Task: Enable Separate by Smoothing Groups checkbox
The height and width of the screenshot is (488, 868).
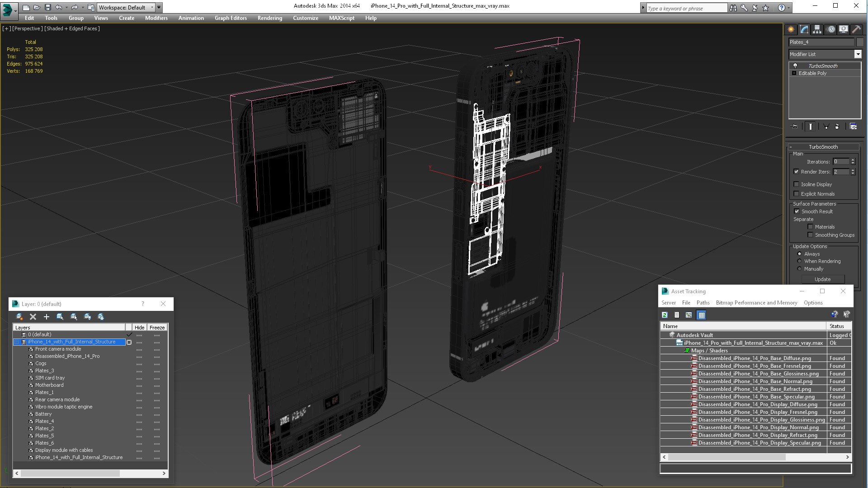Action: [x=810, y=235]
